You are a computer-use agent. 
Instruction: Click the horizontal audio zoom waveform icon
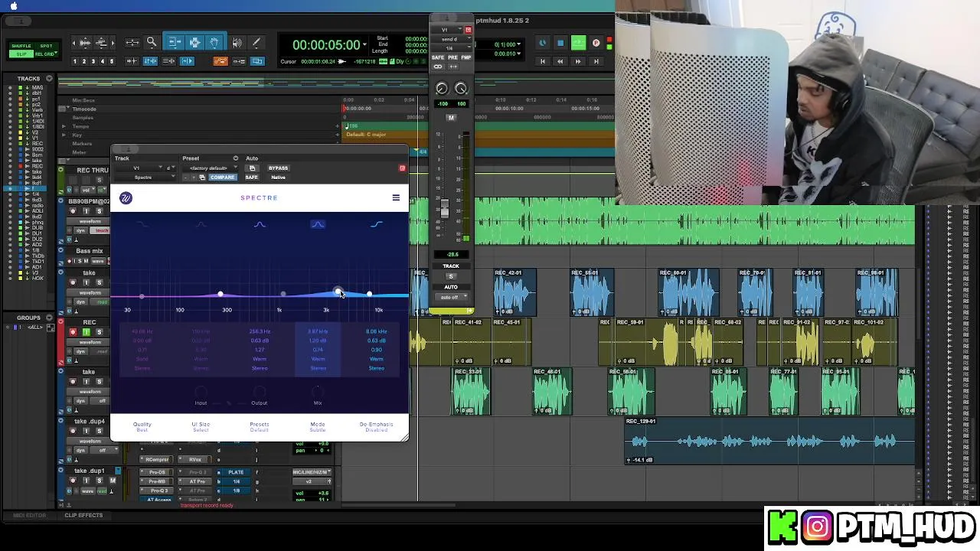click(x=85, y=43)
